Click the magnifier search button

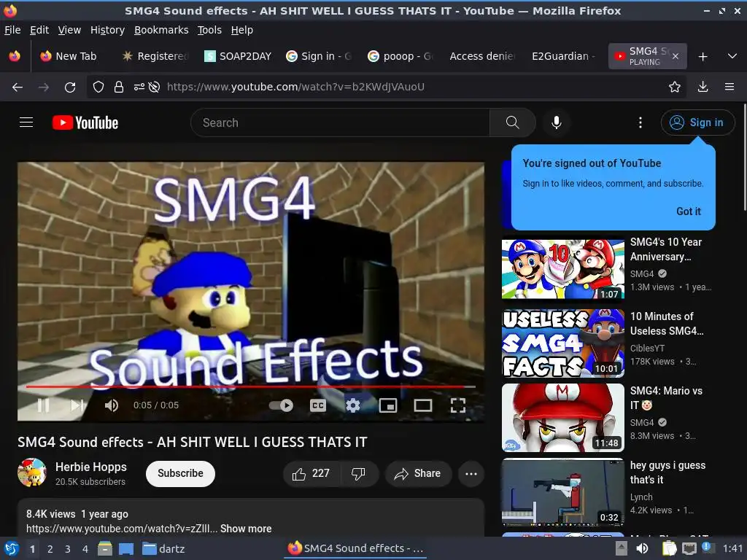click(513, 122)
